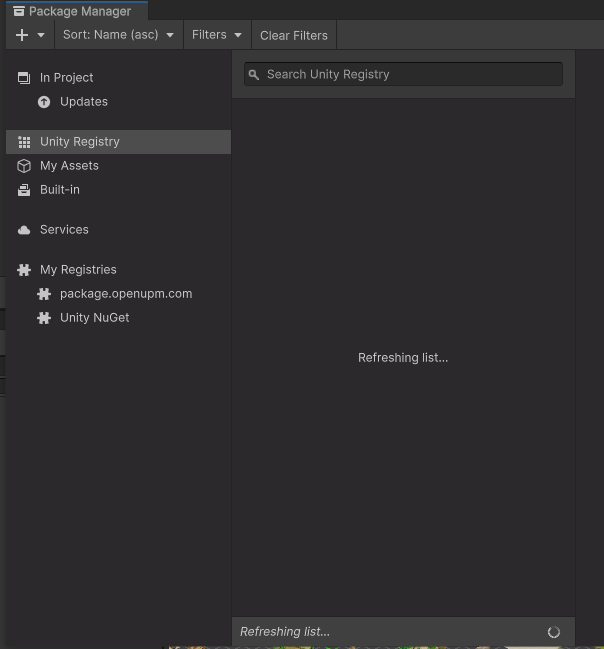Select Built-in in the sidebar

[x=118, y=190]
